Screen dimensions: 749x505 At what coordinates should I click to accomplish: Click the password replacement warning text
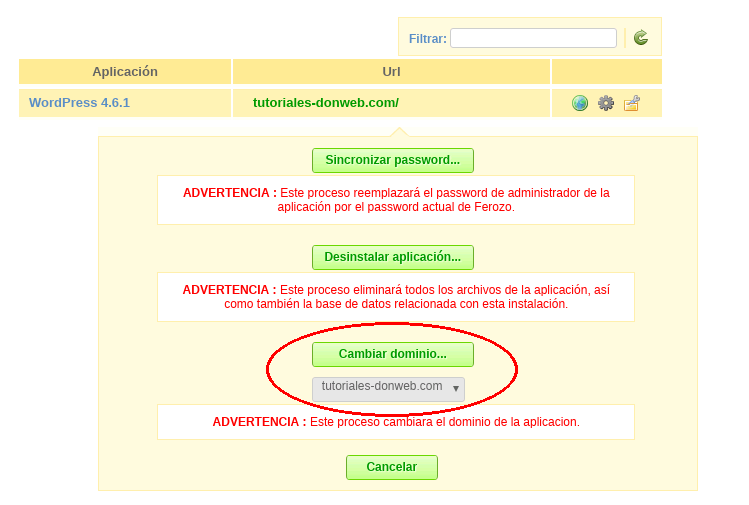pyautogui.click(x=396, y=200)
